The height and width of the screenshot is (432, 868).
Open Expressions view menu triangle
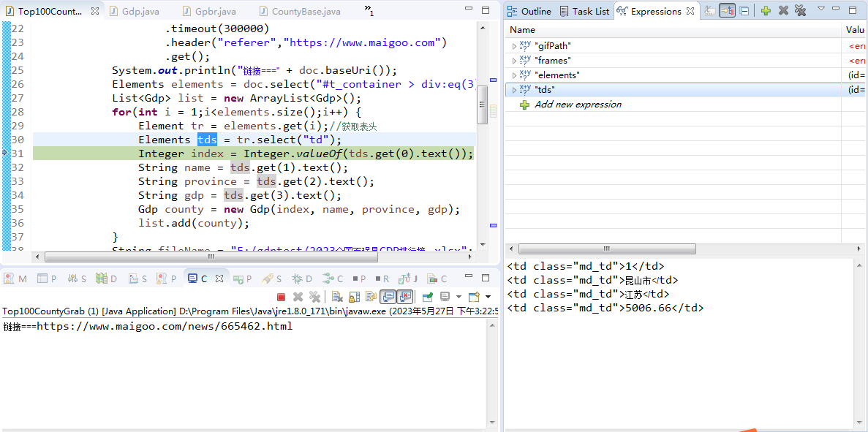point(821,8)
